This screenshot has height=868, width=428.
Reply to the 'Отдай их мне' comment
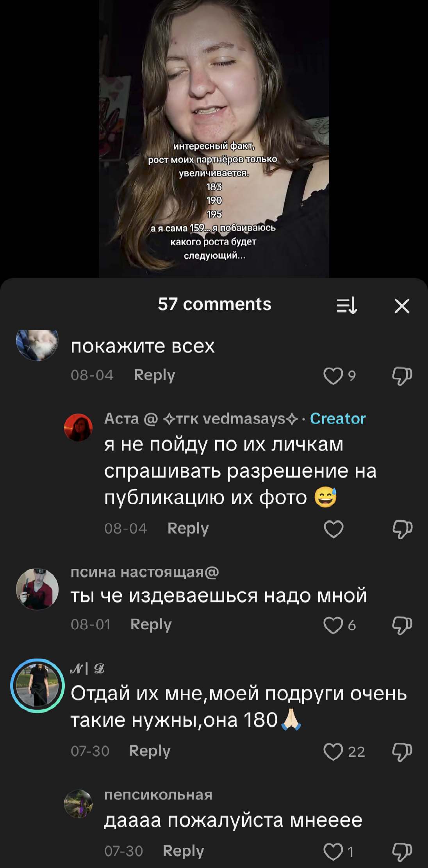pos(150,751)
